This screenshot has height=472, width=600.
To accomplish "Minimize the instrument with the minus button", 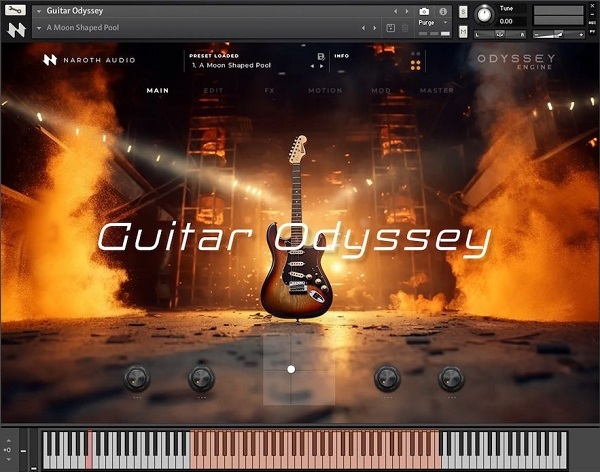I will 593,14.
